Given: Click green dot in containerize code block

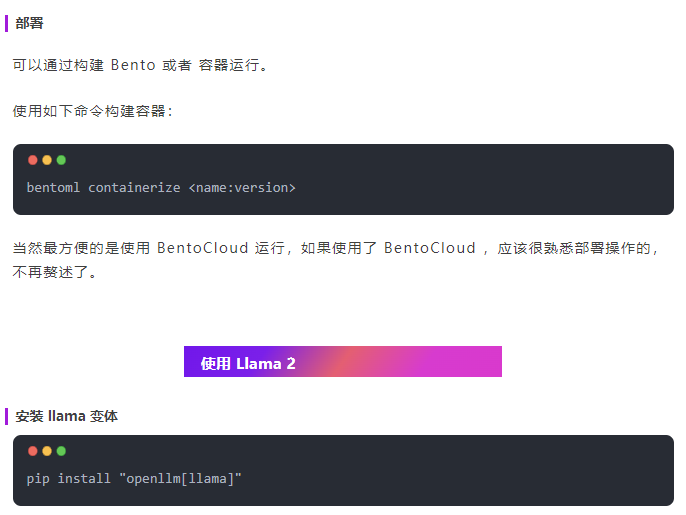Looking at the screenshot, I should [x=61, y=160].
